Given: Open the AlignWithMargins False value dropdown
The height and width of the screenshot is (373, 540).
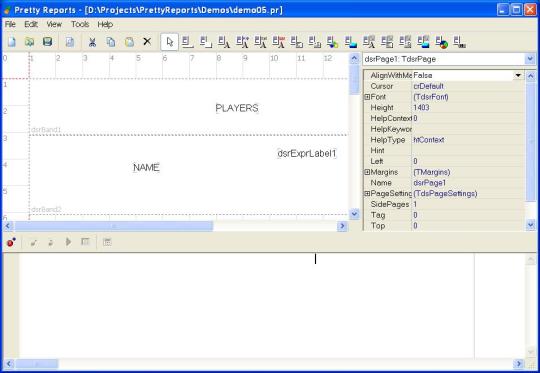Looking at the screenshot, I should 518,75.
